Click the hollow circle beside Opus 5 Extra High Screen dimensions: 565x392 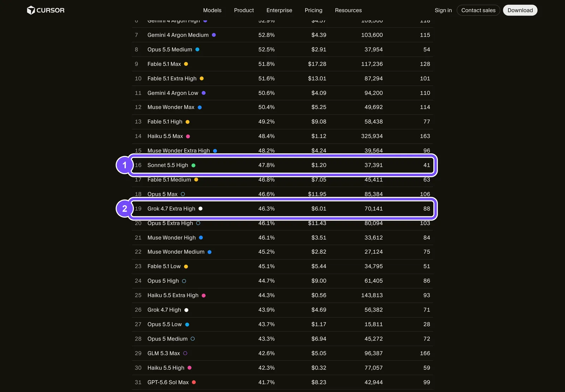(198, 223)
